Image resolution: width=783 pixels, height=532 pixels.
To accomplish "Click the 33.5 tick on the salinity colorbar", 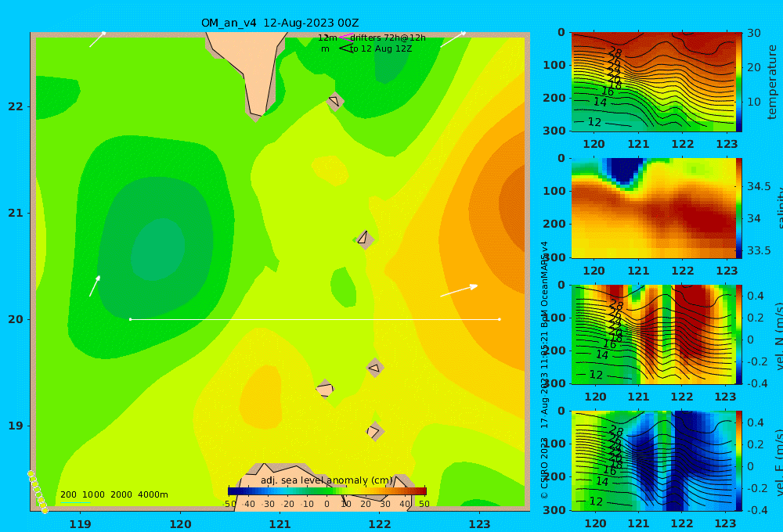I will [759, 250].
